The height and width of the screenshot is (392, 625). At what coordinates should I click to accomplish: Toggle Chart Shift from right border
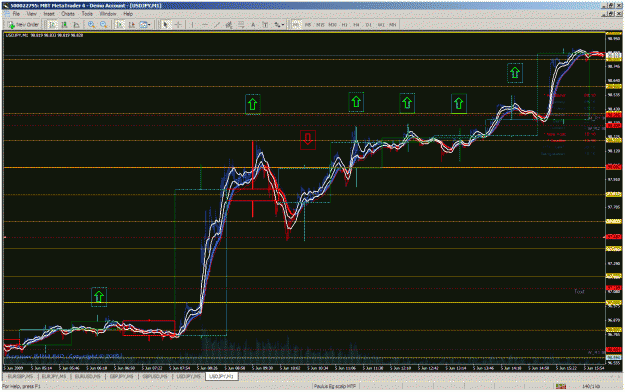coord(132,25)
